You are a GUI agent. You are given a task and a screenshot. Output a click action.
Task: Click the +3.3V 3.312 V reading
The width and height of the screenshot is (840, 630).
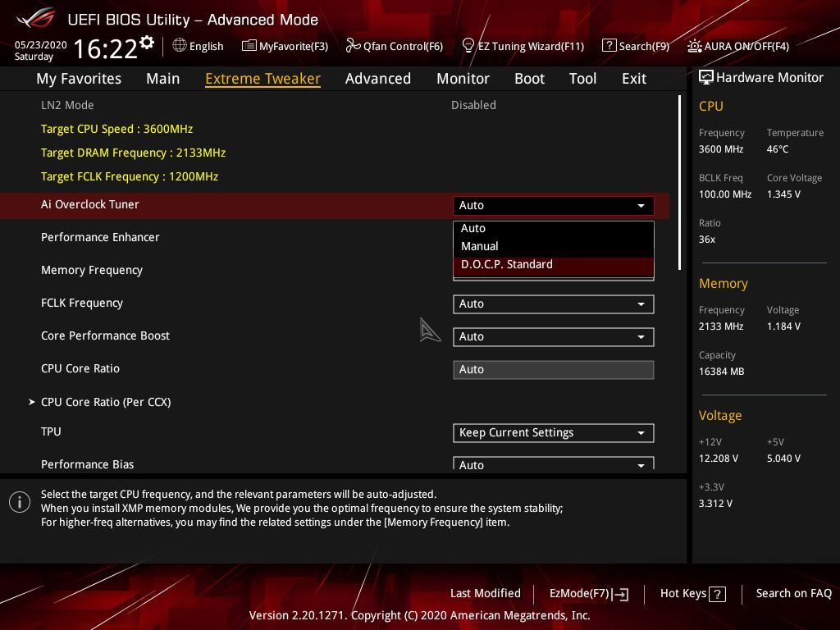coord(715,504)
